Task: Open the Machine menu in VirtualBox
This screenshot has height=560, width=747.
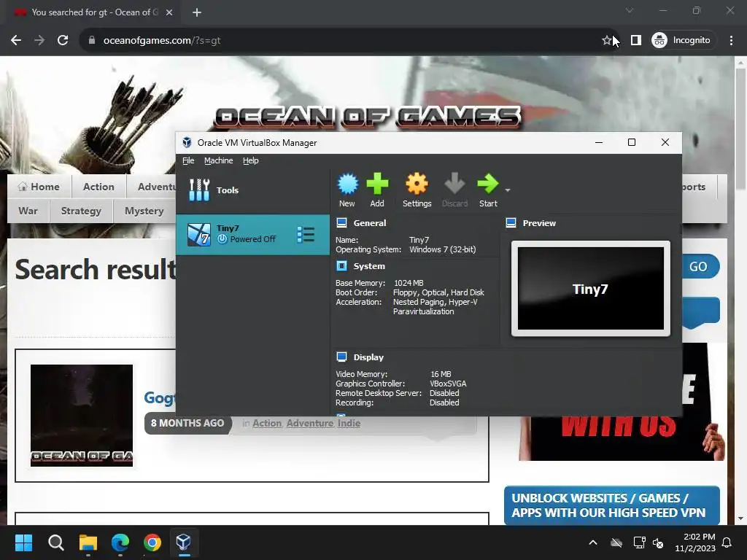Action: 219,160
